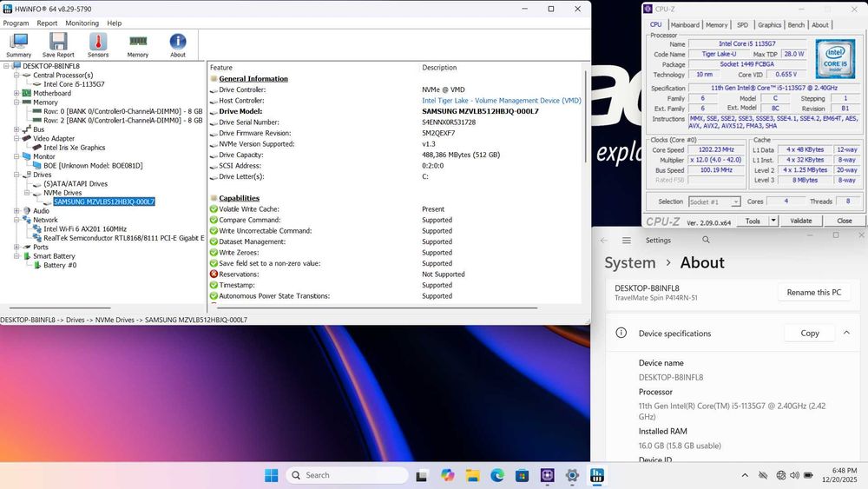Expand the Motherboard tree node

(x=16, y=93)
